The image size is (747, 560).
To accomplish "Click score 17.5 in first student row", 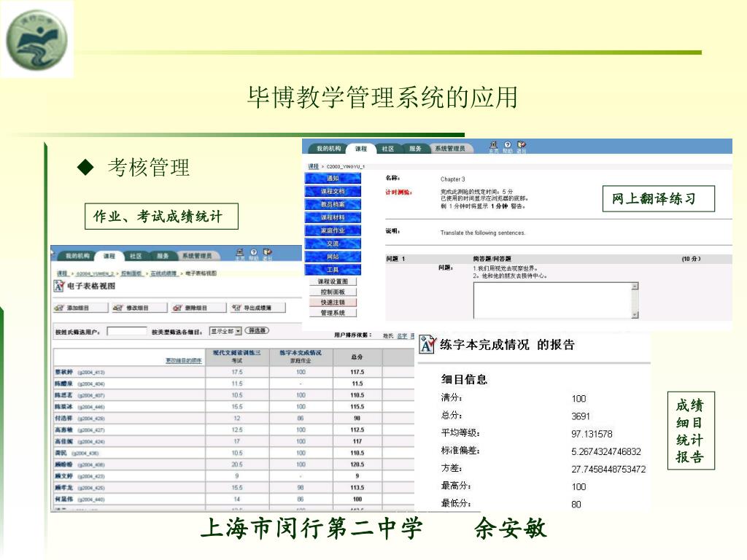I will 237,372.
